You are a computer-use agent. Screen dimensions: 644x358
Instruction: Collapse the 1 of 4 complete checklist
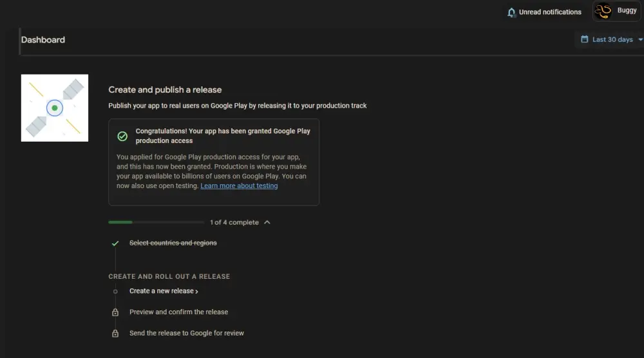tap(267, 222)
